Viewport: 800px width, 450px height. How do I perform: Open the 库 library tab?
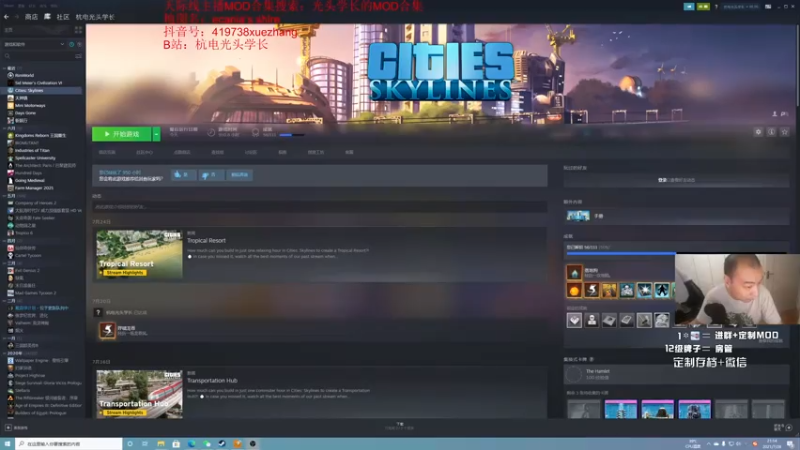pyautogui.click(x=47, y=17)
